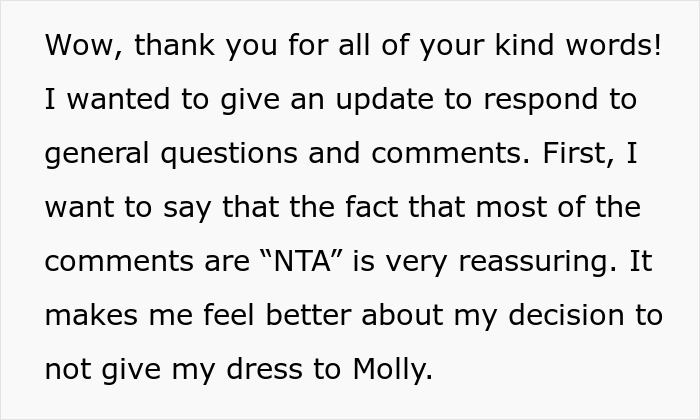Click the word "general" starting the third line
Image resolution: width=700 pixels, height=420 pixels.
[x=100, y=155]
